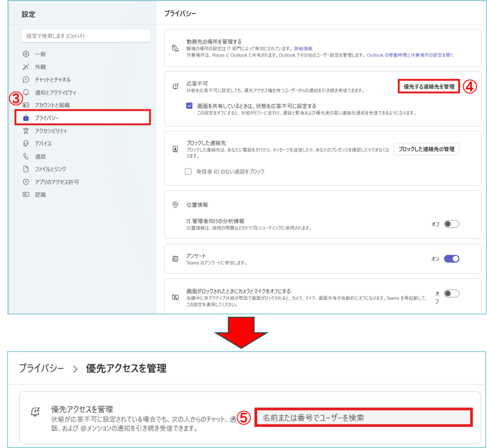The width and height of the screenshot is (487, 448).
Task: Open ファイルとリンク settings section
Action: [50, 169]
